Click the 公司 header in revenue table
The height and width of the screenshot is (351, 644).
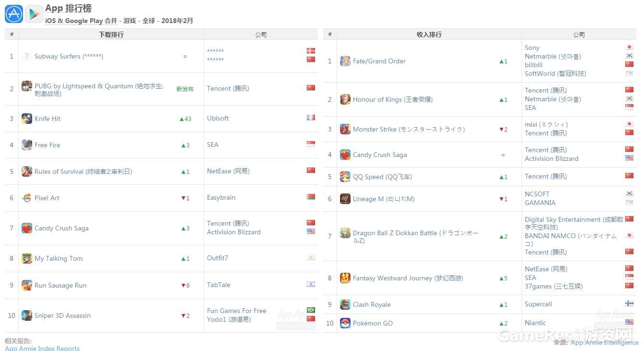coord(579,35)
